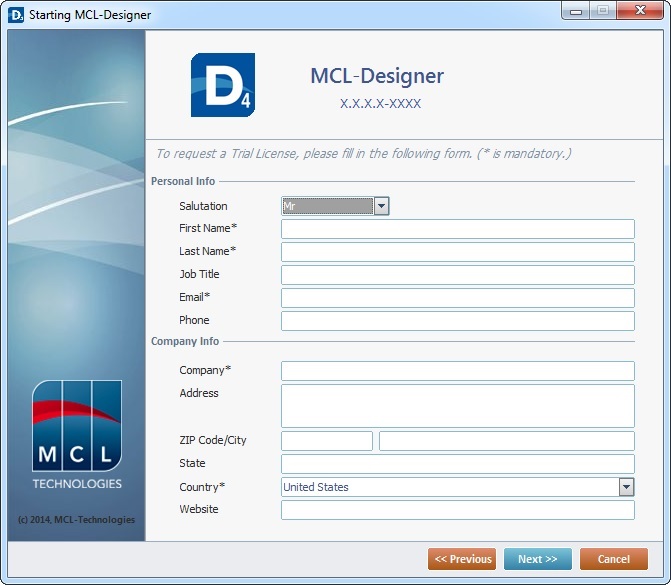The image size is (671, 585).
Task: Focus the State input field
Action: click(457, 464)
